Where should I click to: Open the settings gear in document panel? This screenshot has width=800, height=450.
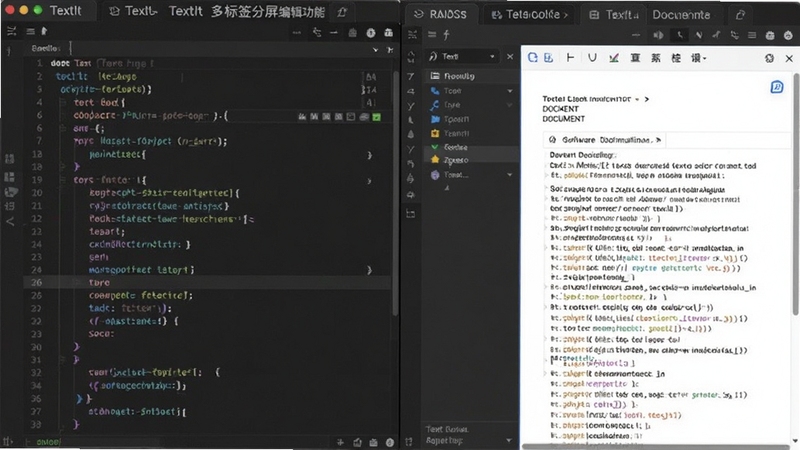point(769,58)
